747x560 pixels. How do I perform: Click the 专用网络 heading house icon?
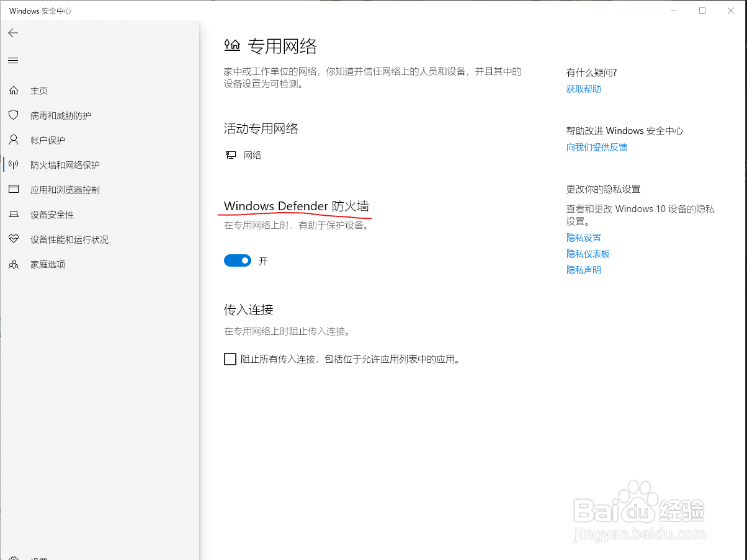click(232, 45)
